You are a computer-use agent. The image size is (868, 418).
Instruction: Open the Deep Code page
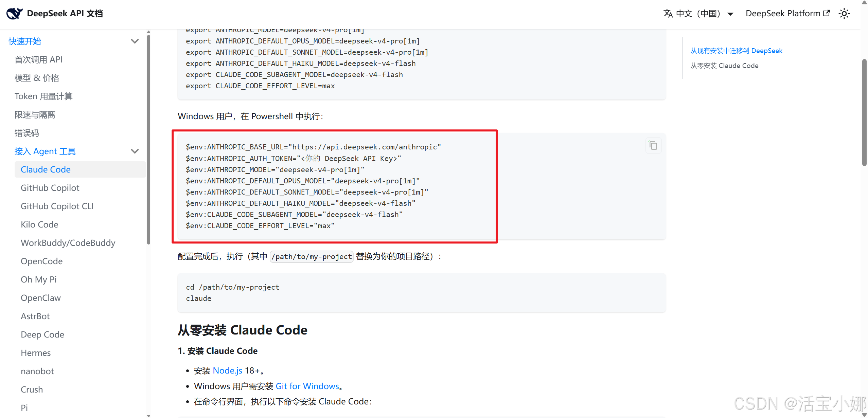tap(42, 334)
